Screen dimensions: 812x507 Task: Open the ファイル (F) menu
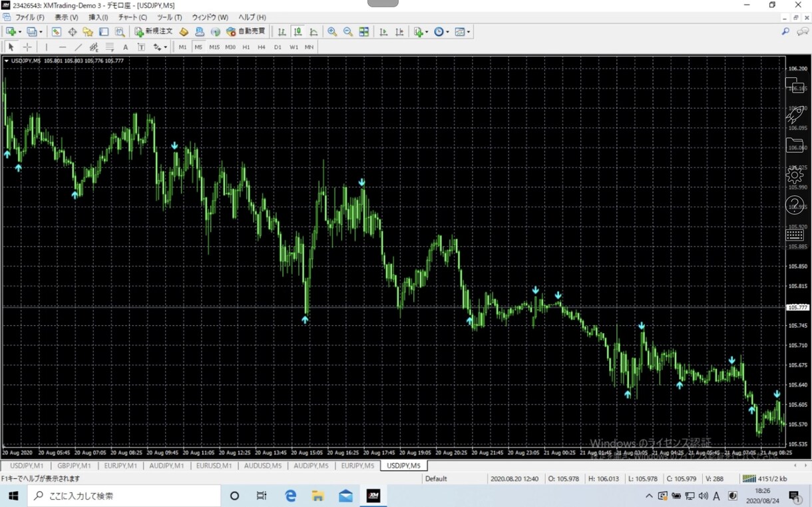29,17
